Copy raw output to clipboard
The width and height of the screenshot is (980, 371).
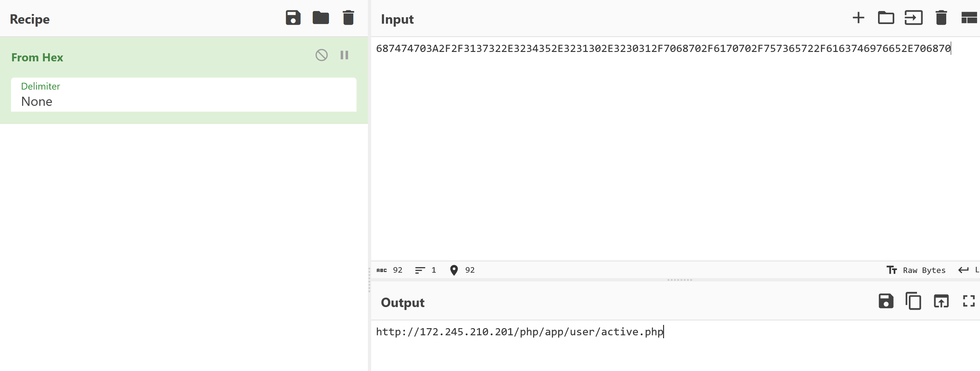click(913, 301)
